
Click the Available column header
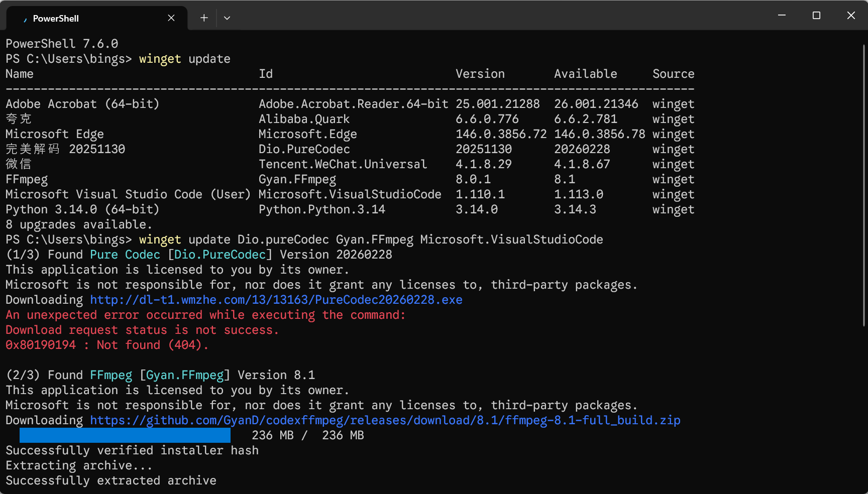(585, 74)
